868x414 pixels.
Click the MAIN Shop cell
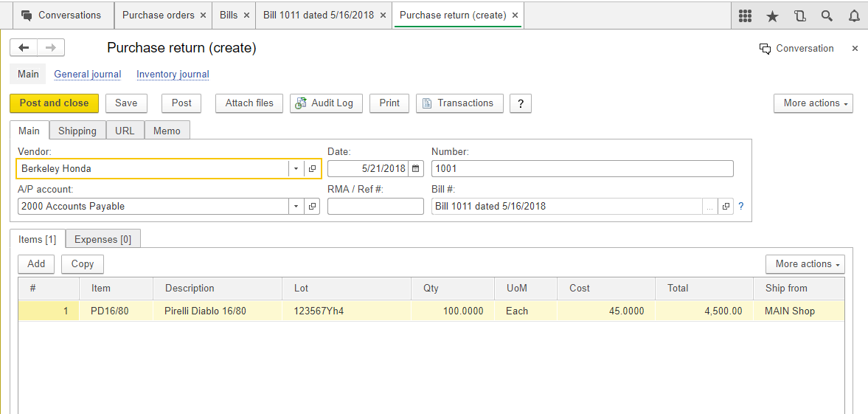click(799, 311)
